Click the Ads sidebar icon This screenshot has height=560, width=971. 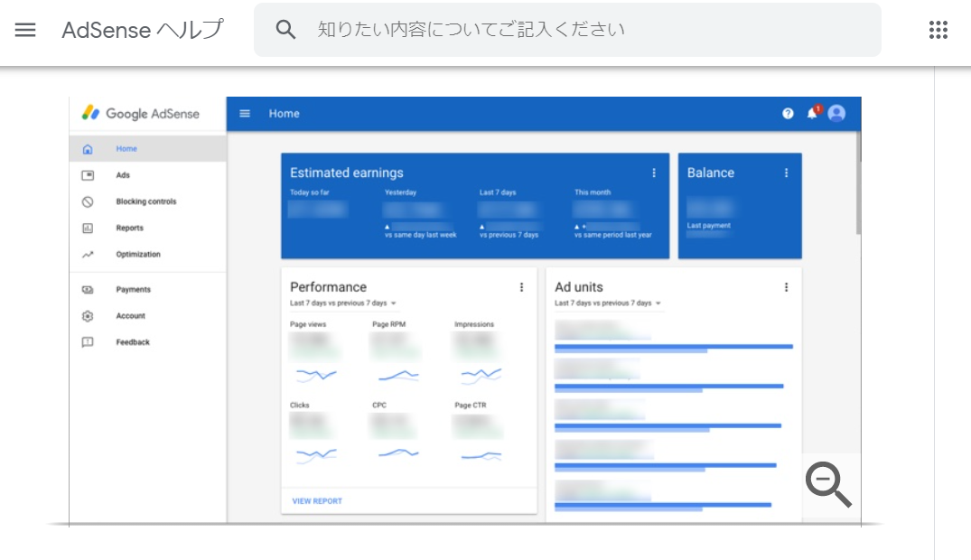coord(88,175)
